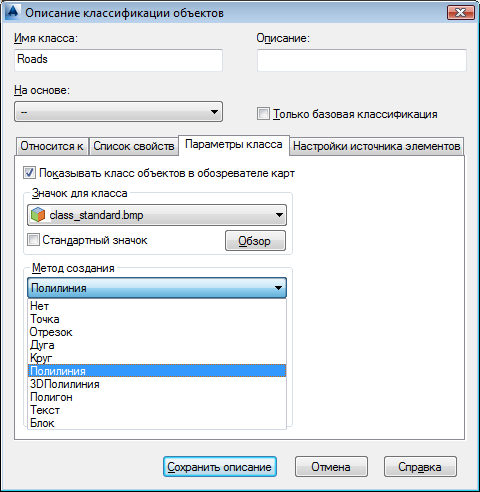Image resolution: width=480 pixels, height=492 pixels.
Task: Check 'Только базовая классификация' option
Action: (x=263, y=114)
